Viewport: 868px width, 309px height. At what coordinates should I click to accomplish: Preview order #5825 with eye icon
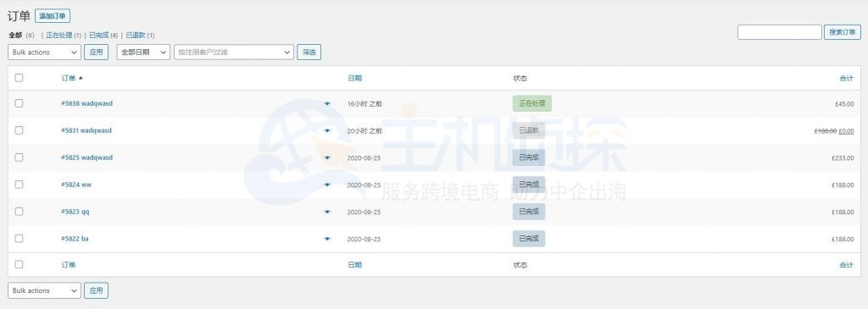(x=327, y=157)
